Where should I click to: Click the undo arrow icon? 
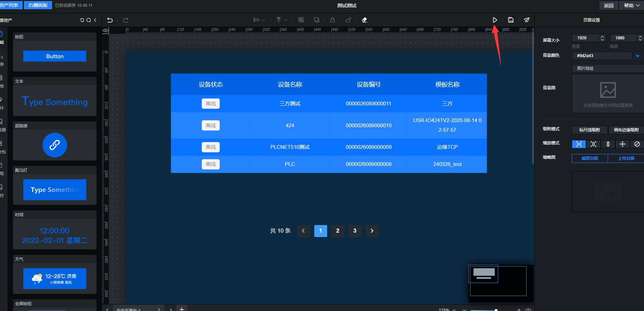tap(110, 20)
